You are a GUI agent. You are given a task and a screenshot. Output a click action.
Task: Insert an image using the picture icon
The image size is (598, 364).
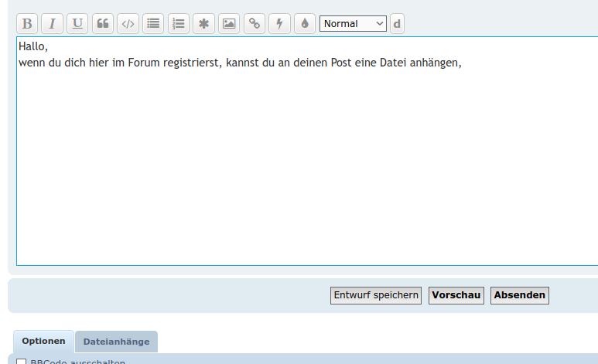point(228,23)
